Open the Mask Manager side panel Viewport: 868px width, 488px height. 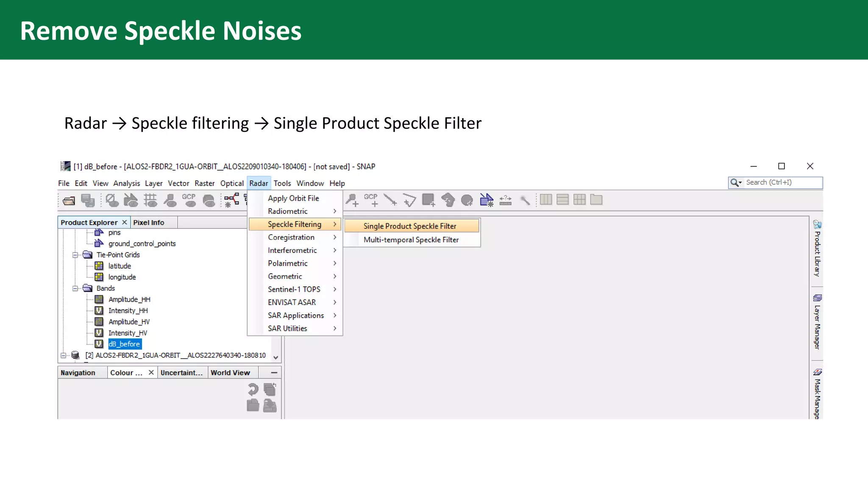(x=817, y=394)
